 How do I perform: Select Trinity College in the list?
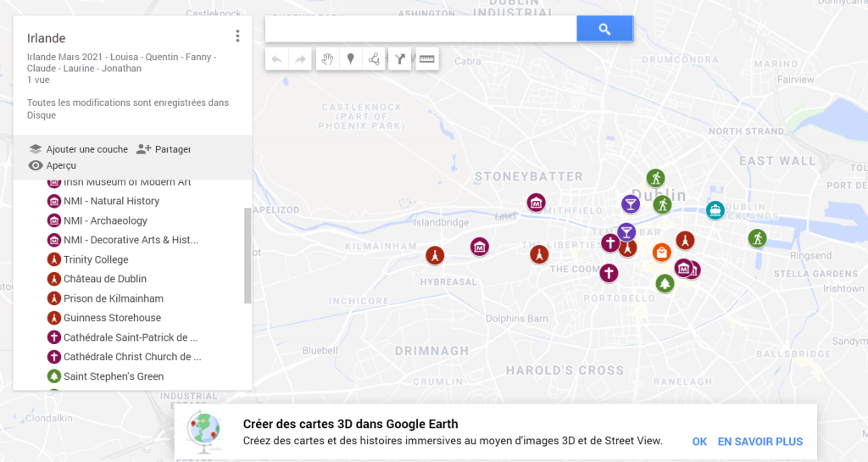tap(96, 259)
